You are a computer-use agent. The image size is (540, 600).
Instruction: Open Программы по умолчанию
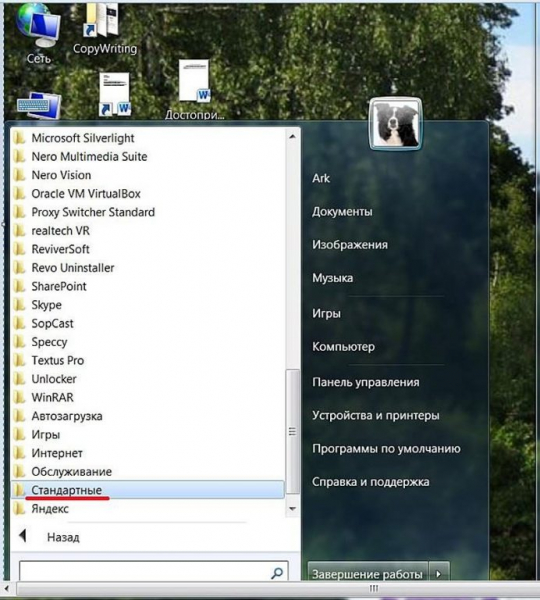coord(386,448)
